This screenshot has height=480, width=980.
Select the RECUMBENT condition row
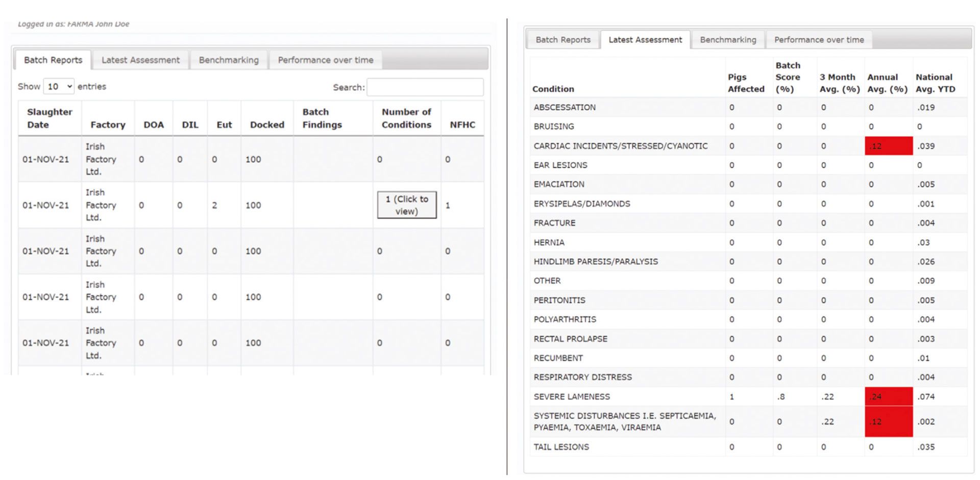coord(748,358)
